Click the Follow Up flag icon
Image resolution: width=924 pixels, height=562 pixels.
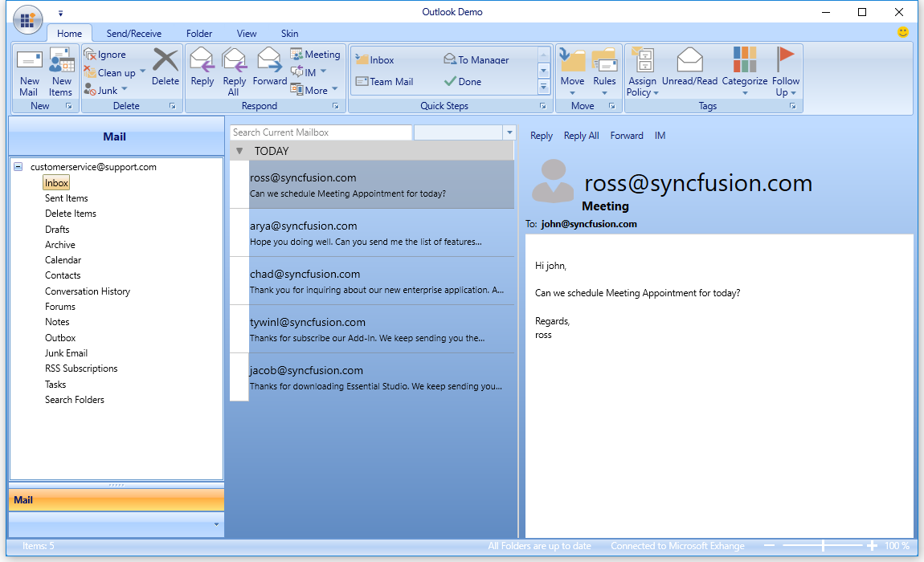[x=785, y=61]
